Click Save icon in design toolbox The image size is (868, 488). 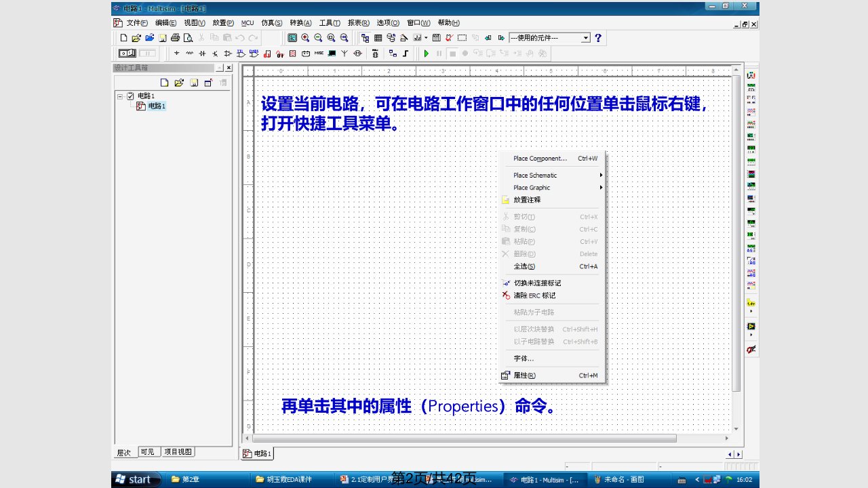pyautogui.click(x=194, y=83)
